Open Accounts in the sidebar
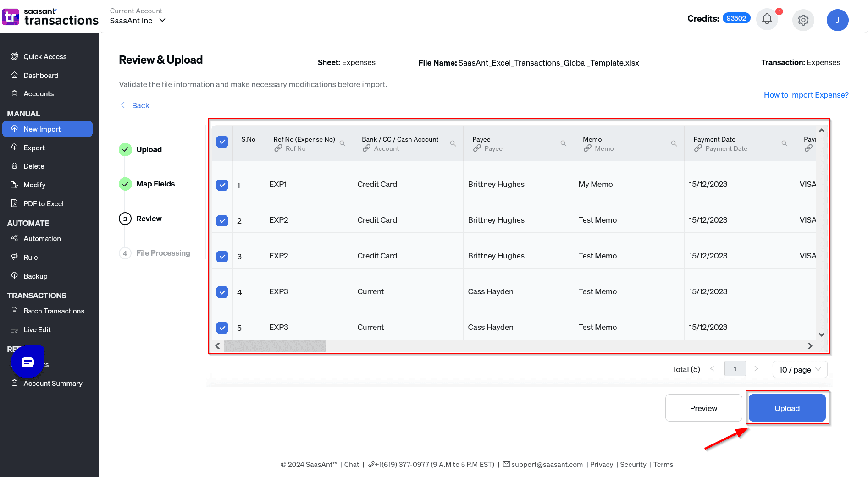Viewport: 868px width, 477px height. click(x=39, y=93)
